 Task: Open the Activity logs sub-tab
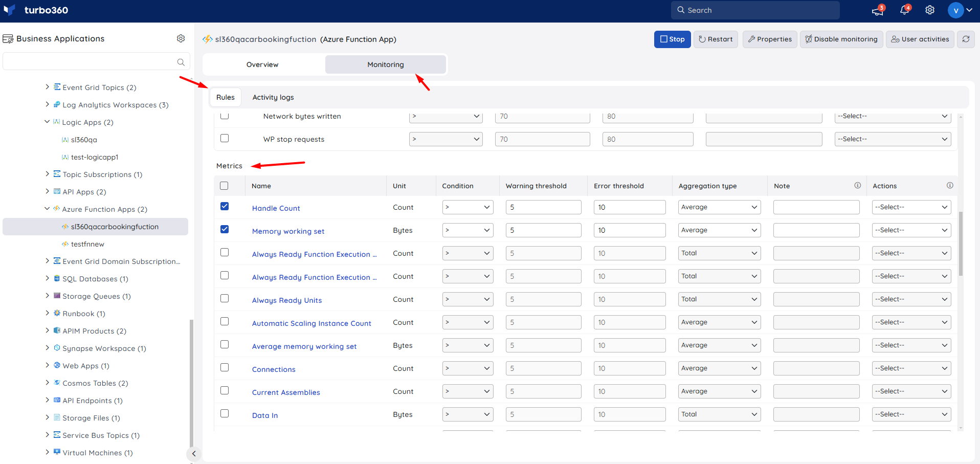pos(273,97)
